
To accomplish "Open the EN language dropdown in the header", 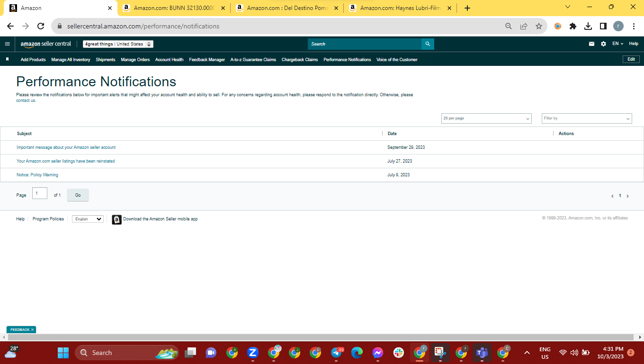I will coord(617,44).
